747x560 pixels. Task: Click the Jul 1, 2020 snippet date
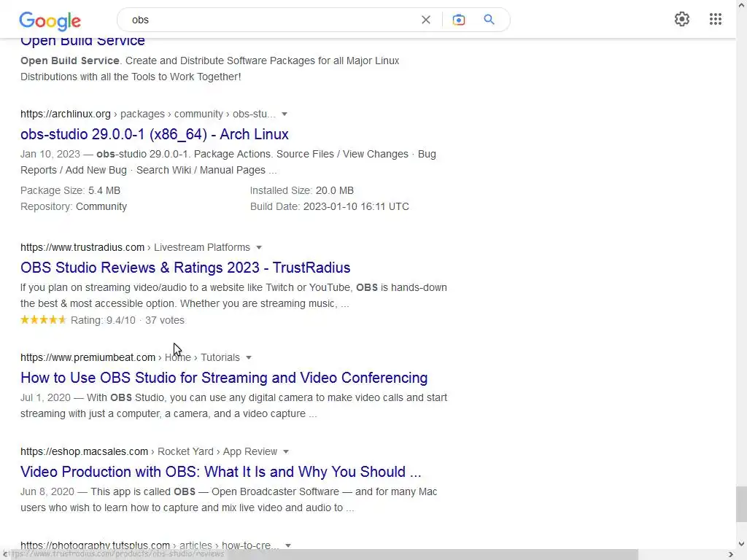point(45,397)
